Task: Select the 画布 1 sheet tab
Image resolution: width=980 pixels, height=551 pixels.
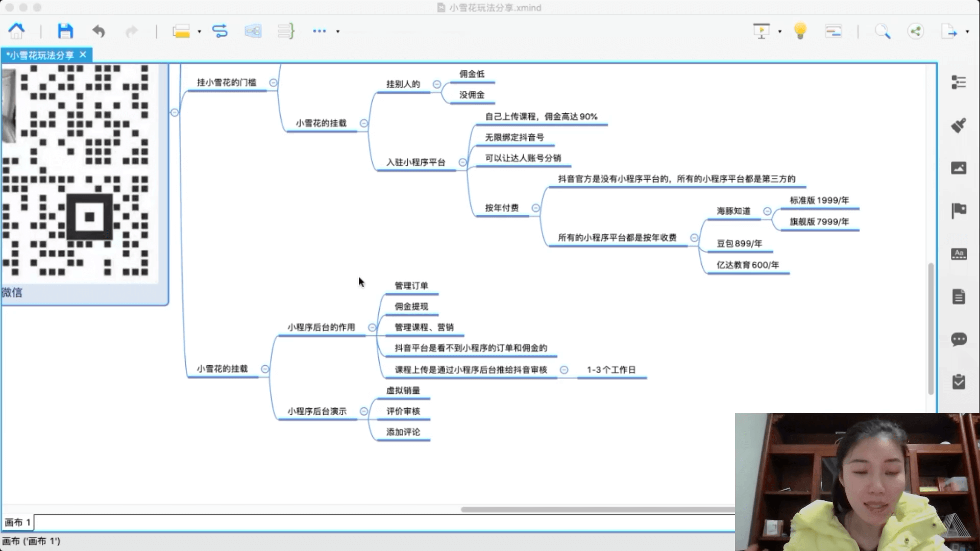Action: pos(17,522)
